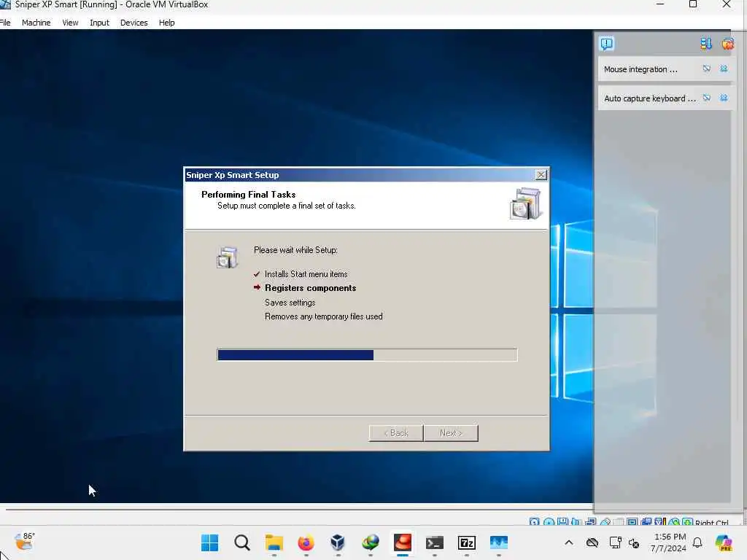Click the keep-finished-progresses icon in notification panel
747x560 pixels.
[x=706, y=44]
